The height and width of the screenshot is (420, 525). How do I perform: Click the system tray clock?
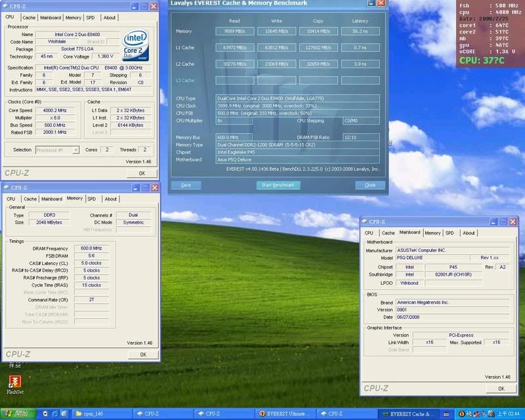tap(509, 414)
